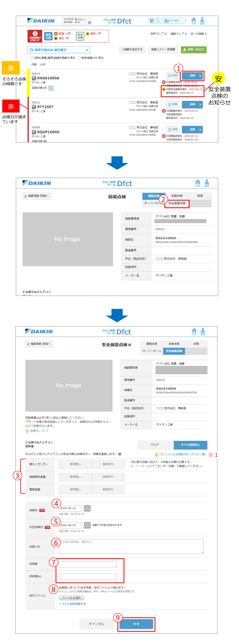Open 物件マップ chevron link
The height and width of the screenshot is (644, 239).
point(158,34)
